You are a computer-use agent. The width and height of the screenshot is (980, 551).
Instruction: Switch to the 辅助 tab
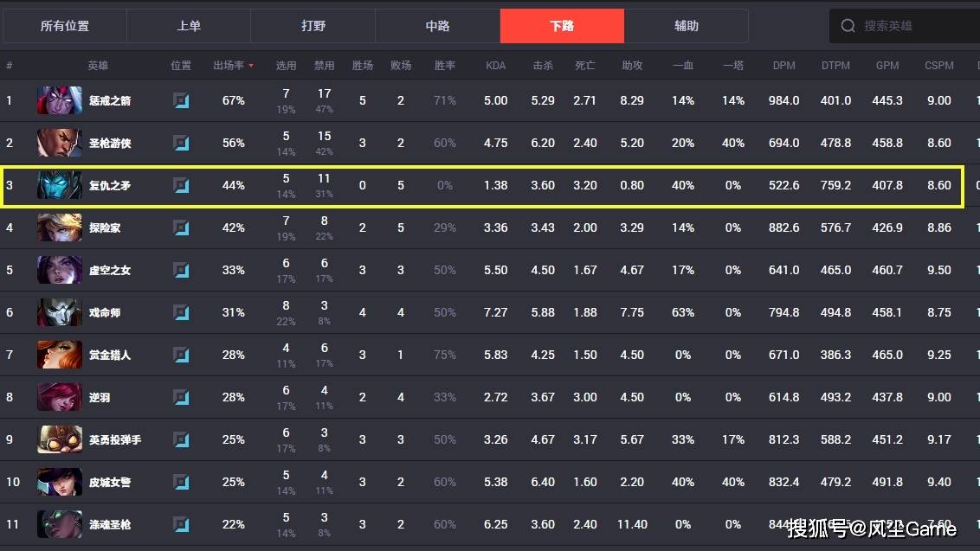687,26
